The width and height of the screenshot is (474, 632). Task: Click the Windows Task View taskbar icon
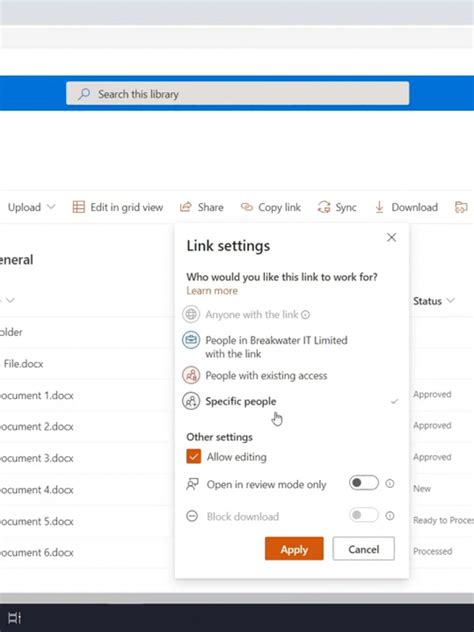15,617
